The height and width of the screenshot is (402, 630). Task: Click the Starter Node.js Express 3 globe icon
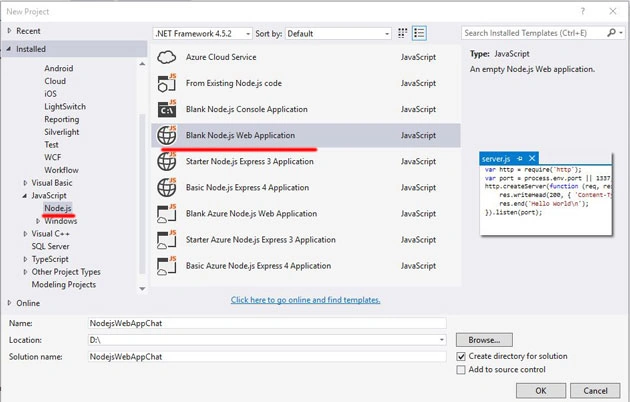coord(167,161)
